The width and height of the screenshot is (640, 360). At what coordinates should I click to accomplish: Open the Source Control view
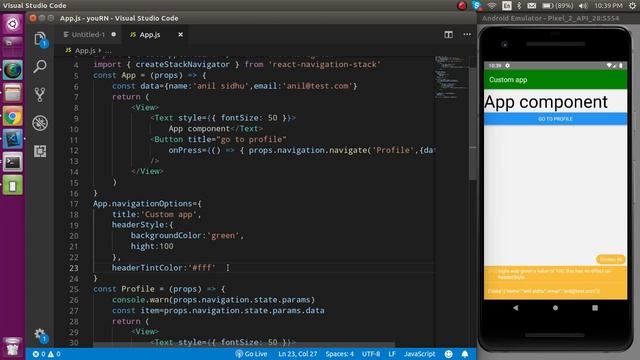pyautogui.click(x=40, y=95)
